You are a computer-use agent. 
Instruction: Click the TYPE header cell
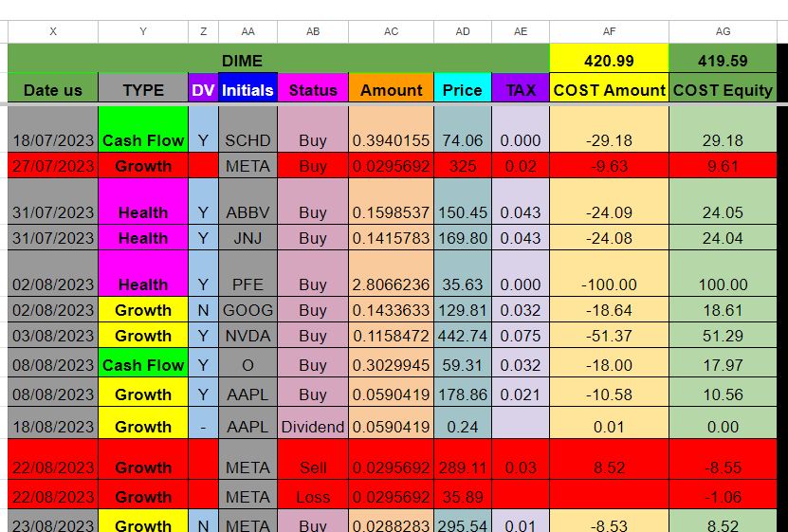tap(143, 87)
